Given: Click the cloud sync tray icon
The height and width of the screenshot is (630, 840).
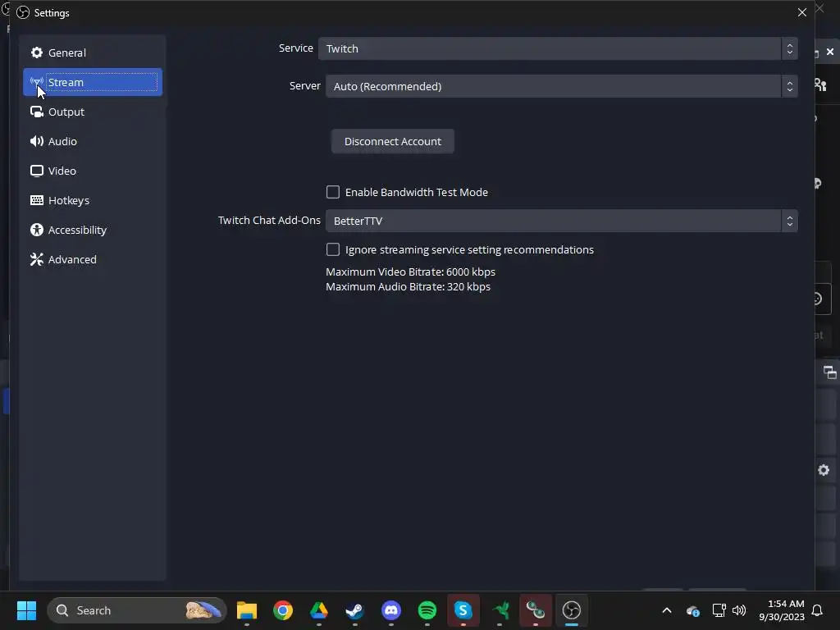Looking at the screenshot, I should coord(692,610).
